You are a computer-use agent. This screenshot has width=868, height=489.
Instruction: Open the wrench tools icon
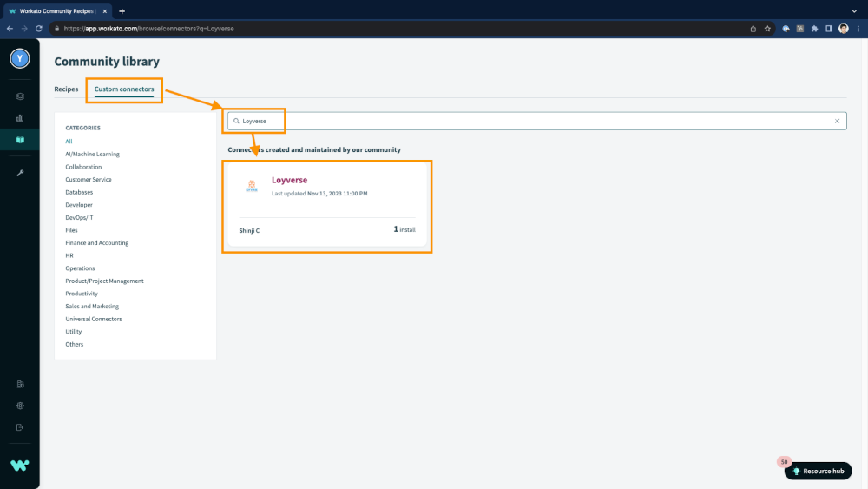20,172
